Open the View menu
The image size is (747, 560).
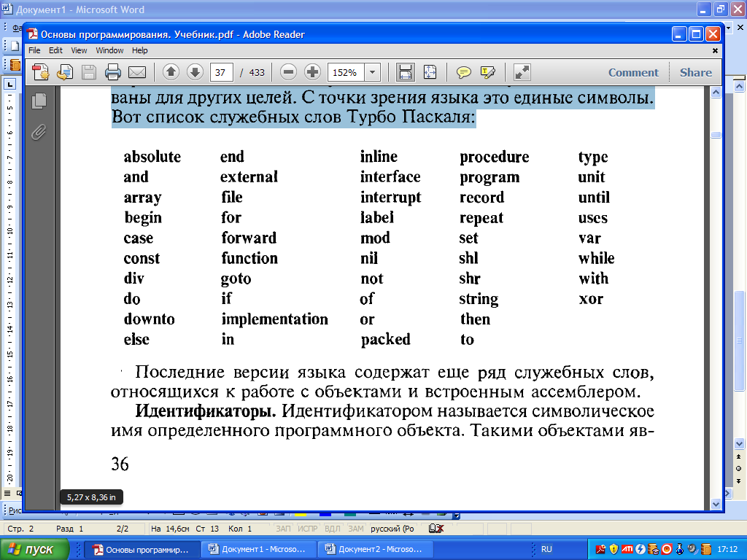tap(79, 50)
